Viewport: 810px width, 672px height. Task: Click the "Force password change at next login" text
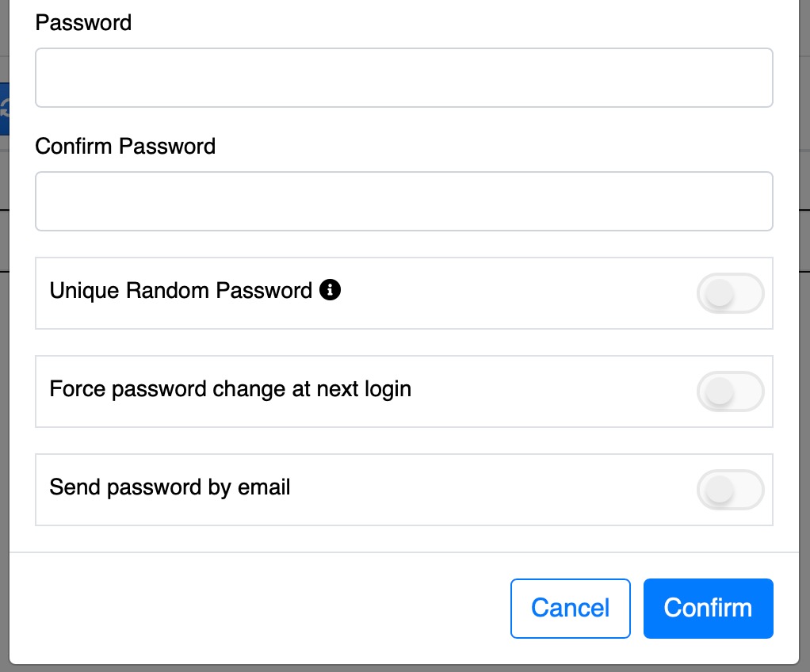coord(231,389)
